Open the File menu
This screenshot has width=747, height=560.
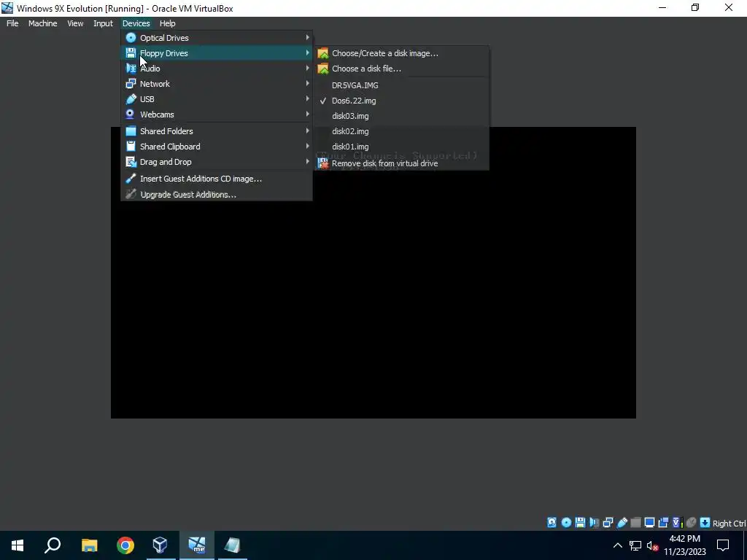(12, 23)
